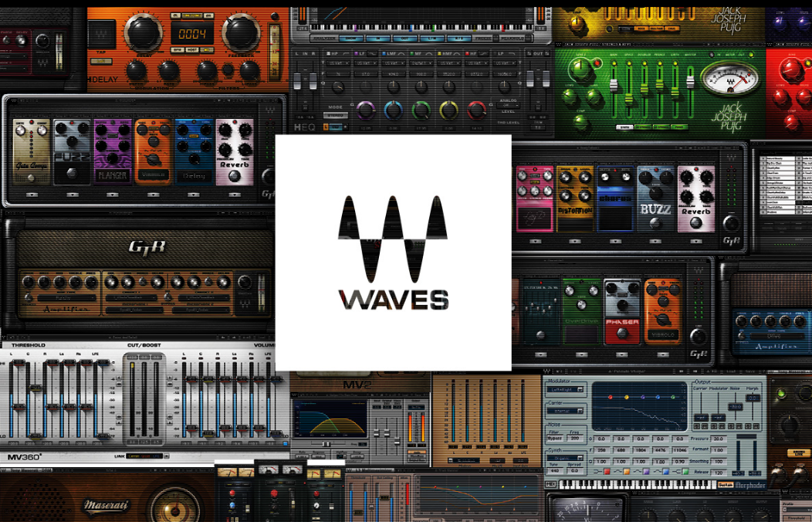
Task: Open the Synth dropdown in Morphoder
Action: (566, 459)
